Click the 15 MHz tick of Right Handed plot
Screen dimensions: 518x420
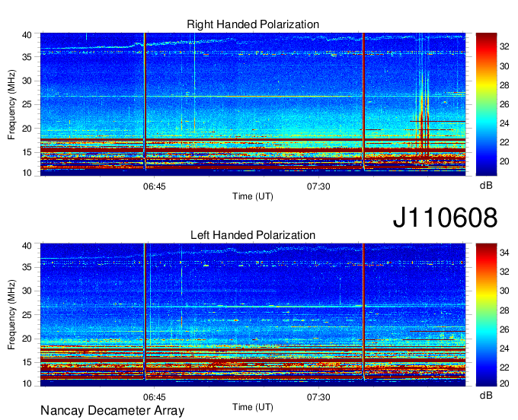coord(27,152)
